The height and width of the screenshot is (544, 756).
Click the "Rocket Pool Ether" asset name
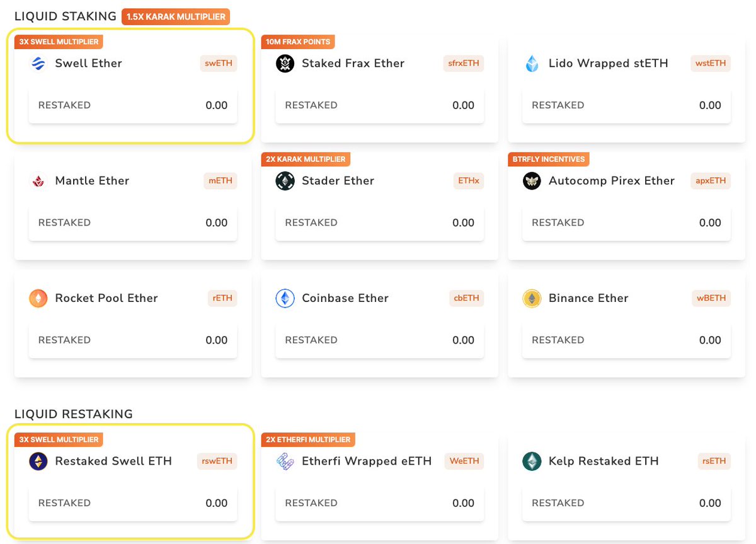[106, 298]
